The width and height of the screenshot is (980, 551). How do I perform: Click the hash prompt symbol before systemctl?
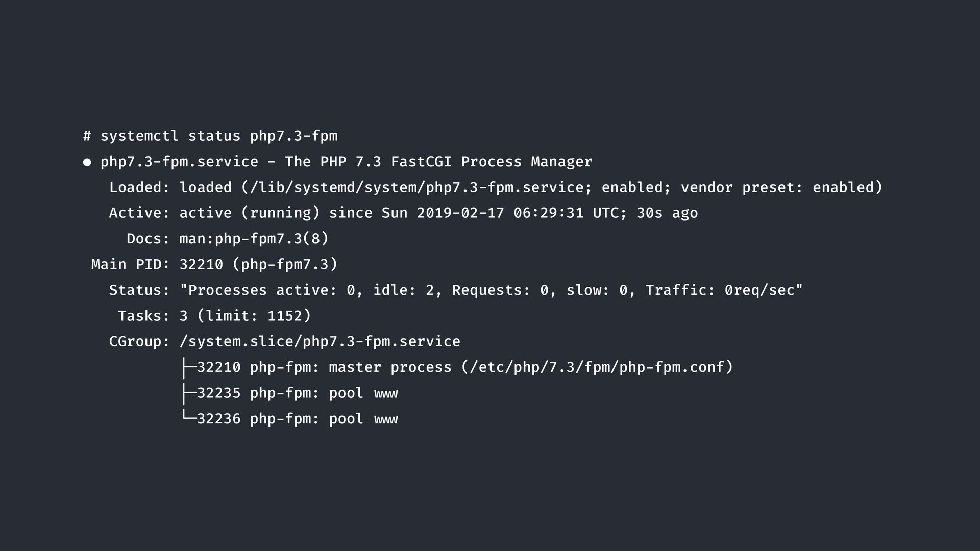tap(87, 136)
